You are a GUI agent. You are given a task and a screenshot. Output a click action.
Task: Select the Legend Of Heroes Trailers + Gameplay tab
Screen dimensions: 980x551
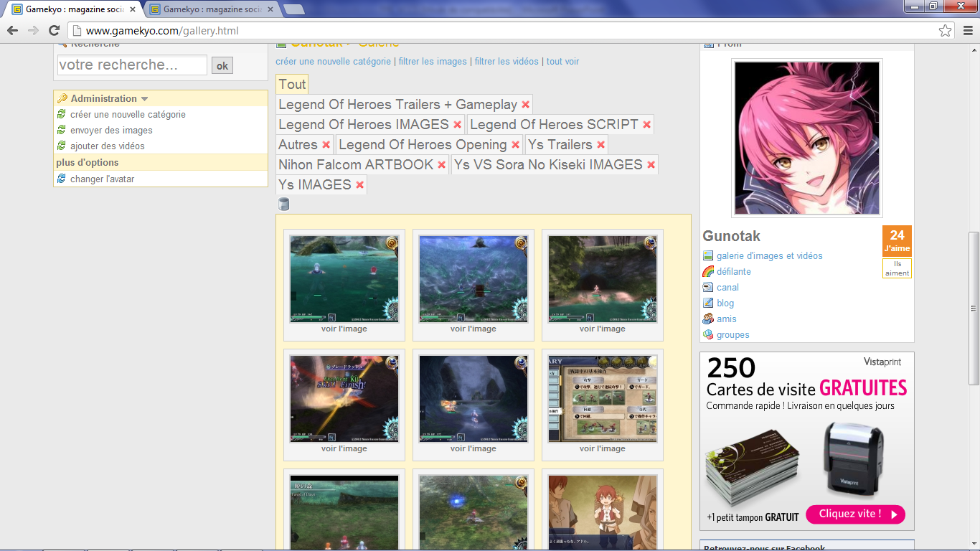click(x=397, y=105)
